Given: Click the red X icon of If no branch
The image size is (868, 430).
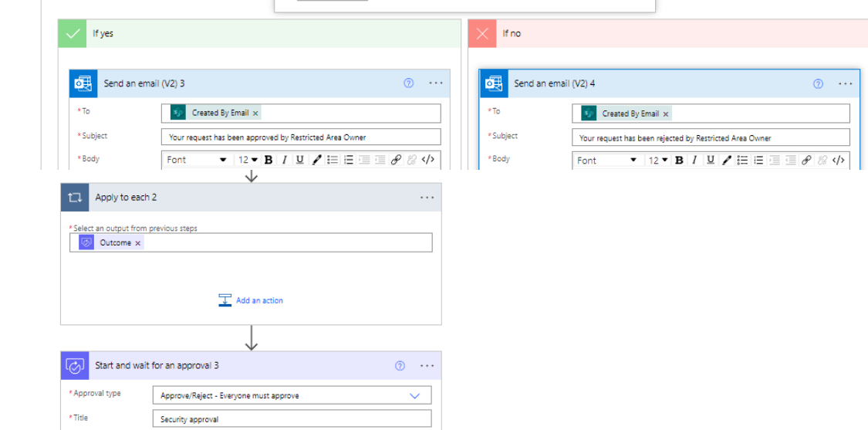Looking at the screenshot, I should tap(482, 34).
